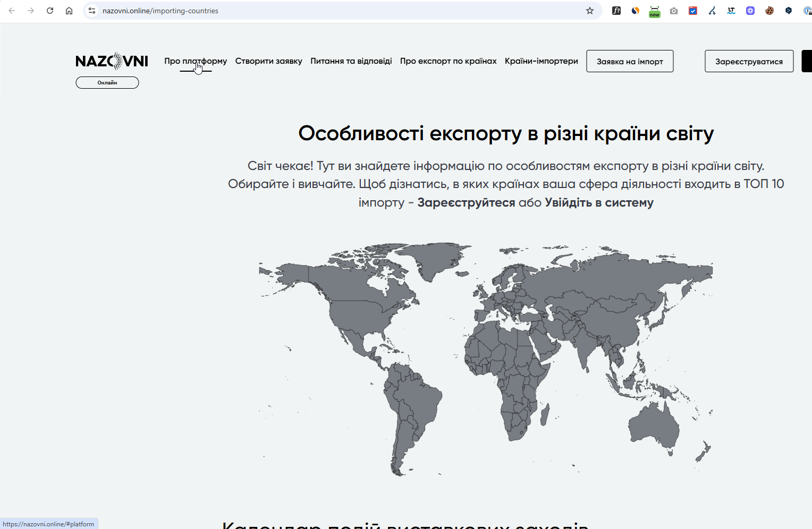Select New Zealand on the world map

704,453
